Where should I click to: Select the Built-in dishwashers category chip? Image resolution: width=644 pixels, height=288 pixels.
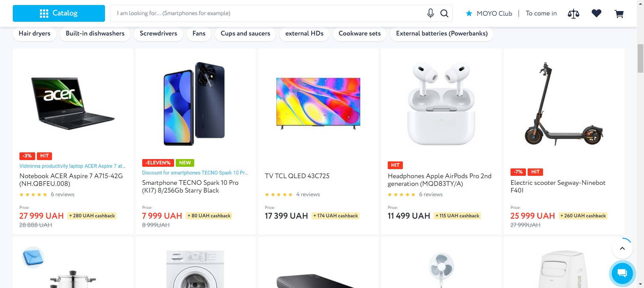(x=95, y=33)
